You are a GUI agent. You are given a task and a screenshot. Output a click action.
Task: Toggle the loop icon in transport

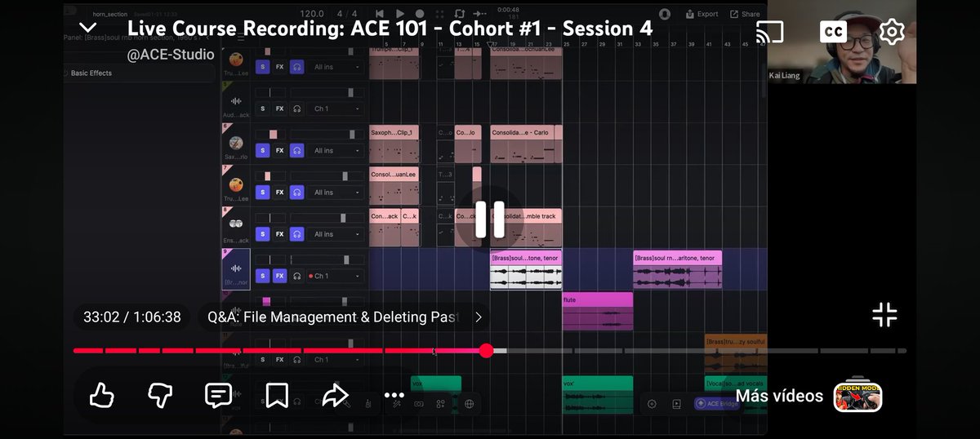click(459, 14)
